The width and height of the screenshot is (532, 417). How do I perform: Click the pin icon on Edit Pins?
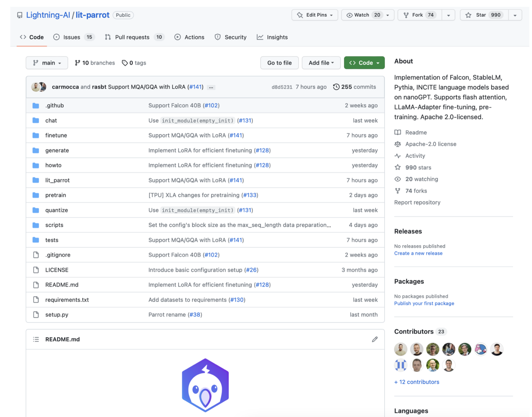click(x=301, y=15)
